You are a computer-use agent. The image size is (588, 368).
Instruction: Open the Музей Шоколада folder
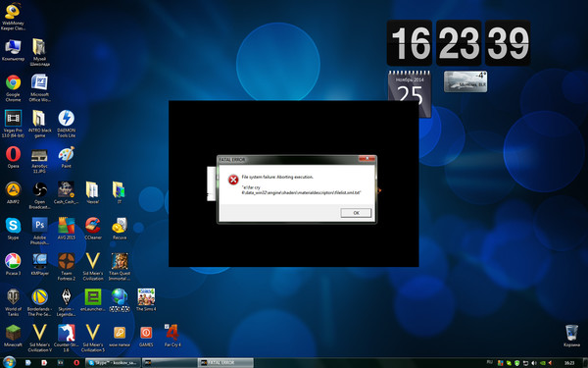39,52
